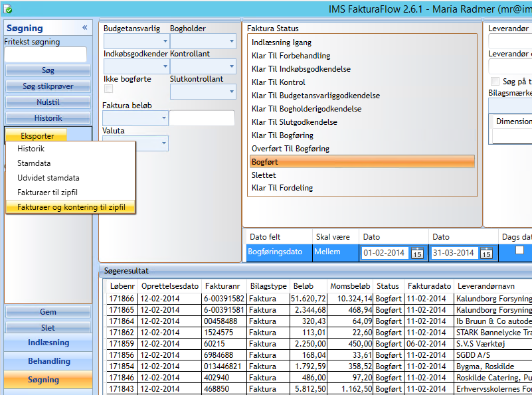The image size is (532, 395).
Task: Open the Bogholder dropdown
Action: pyautogui.click(x=203, y=41)
